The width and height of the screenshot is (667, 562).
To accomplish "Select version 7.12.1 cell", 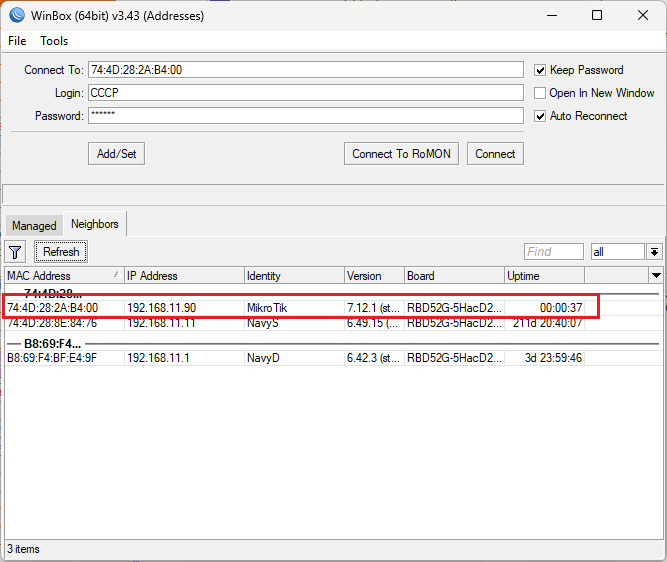I will [374, 308].
